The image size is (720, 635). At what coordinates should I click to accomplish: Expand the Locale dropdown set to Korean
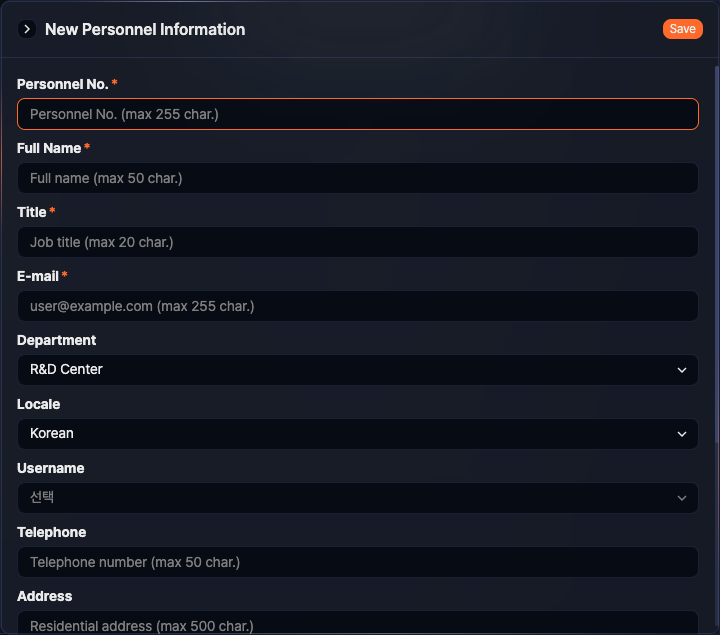(357, 434)
